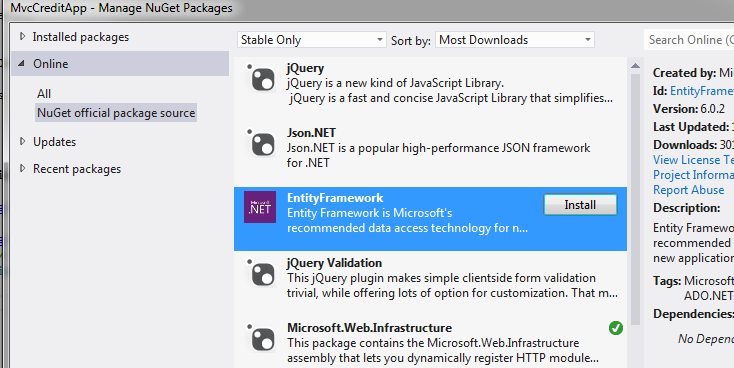Install the EntityFramework package

click(x=580, y=205)
